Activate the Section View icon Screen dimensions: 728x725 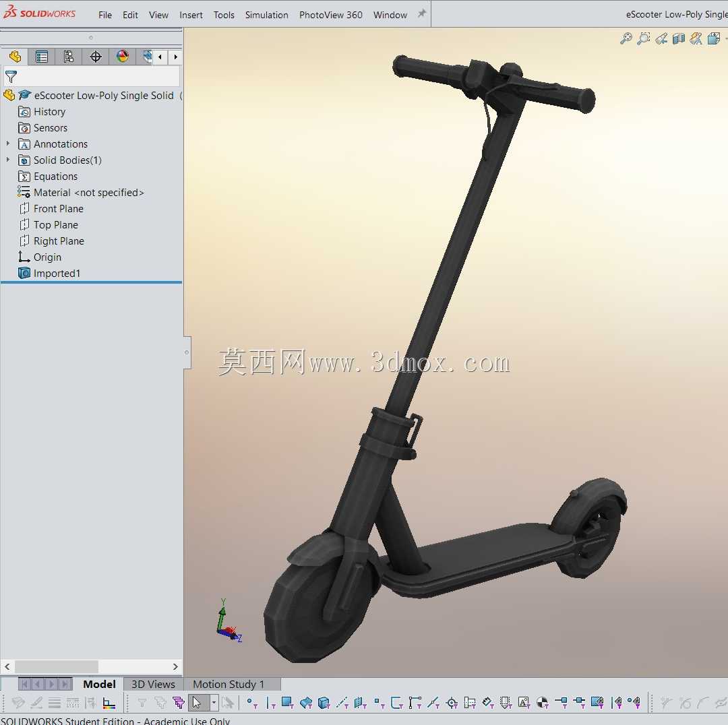(x=679, y=38)
